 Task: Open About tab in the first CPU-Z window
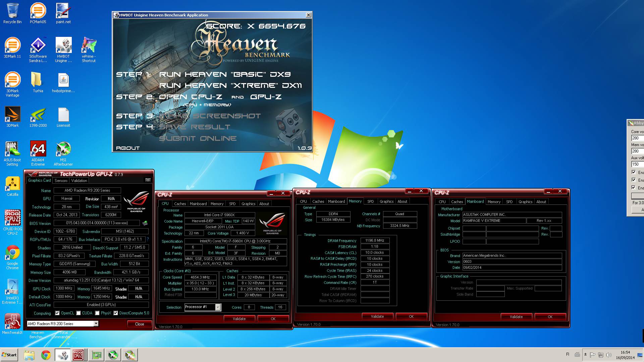click(x=264, y=204)
